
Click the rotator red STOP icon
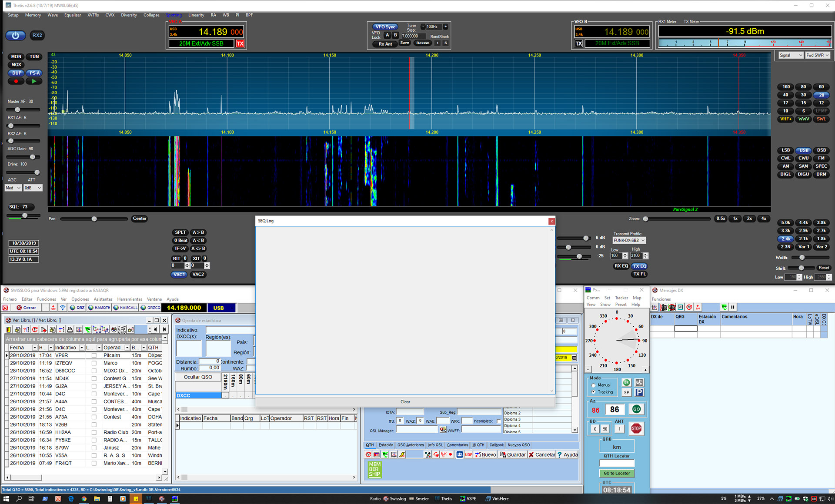coord(636,428)
